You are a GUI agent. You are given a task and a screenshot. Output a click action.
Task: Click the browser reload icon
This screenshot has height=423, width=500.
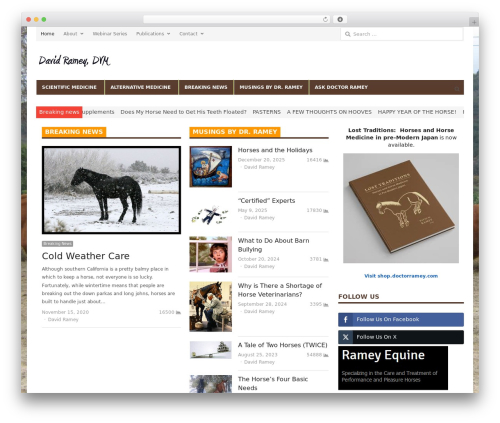tap(325, 19)
